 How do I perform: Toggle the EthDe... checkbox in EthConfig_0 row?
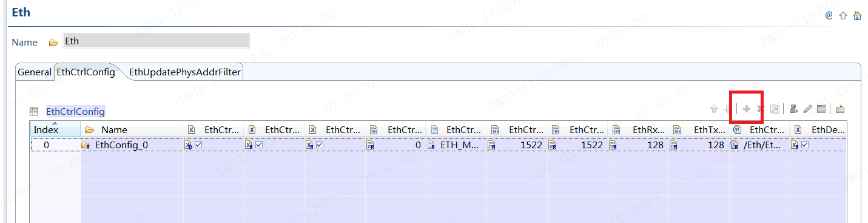click(x=805, y=145)
